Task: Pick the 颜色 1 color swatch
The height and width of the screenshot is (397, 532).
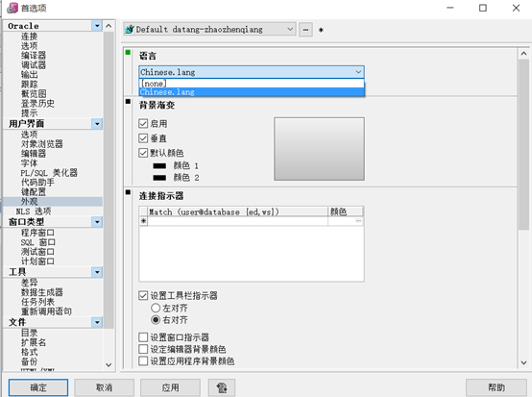Action: tap(159, 166)
